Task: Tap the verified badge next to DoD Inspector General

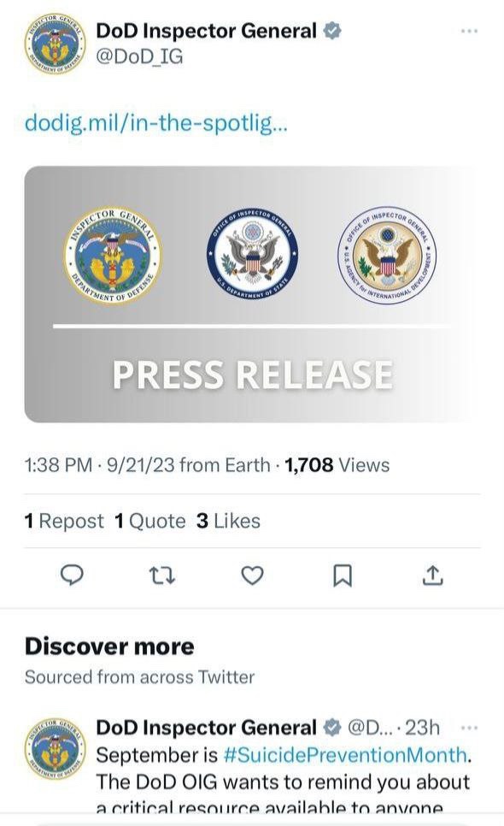Action: [331, 31]
